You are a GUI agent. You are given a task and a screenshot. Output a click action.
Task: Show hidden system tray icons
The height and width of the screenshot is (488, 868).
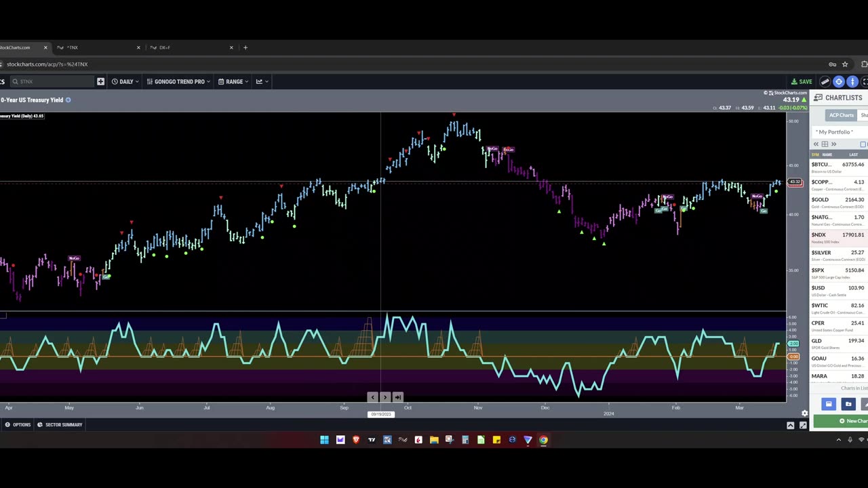coord(838,440)
